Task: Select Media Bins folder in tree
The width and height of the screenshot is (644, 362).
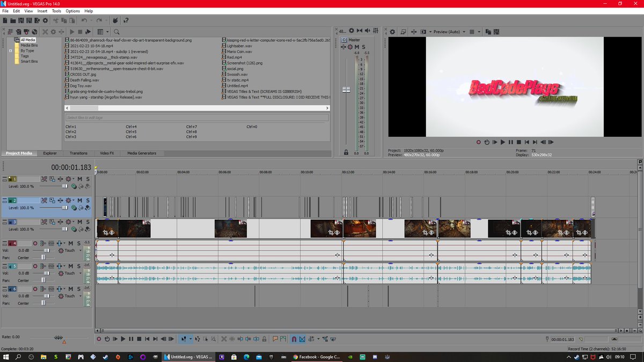Action: [x=29, y=45]
